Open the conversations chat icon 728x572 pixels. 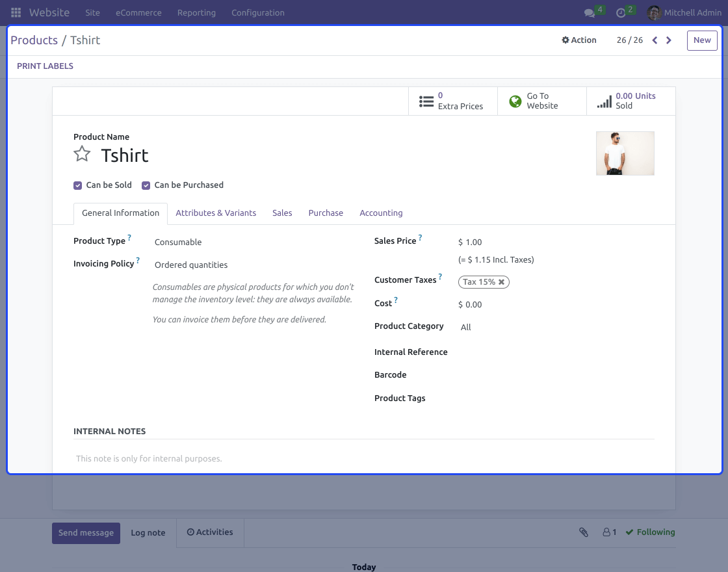pyautogui.click(x=590, y=13)
